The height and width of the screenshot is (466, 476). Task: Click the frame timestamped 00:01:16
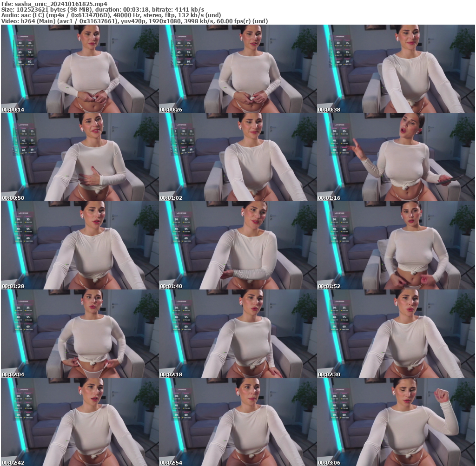pyautogui.click(x=396, y=157)
